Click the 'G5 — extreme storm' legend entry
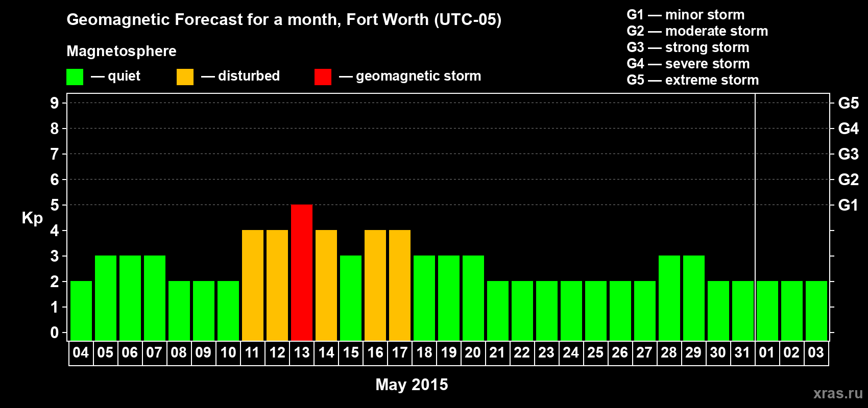The width and height of the screenshot is (868, 408). tap(692, 80)
